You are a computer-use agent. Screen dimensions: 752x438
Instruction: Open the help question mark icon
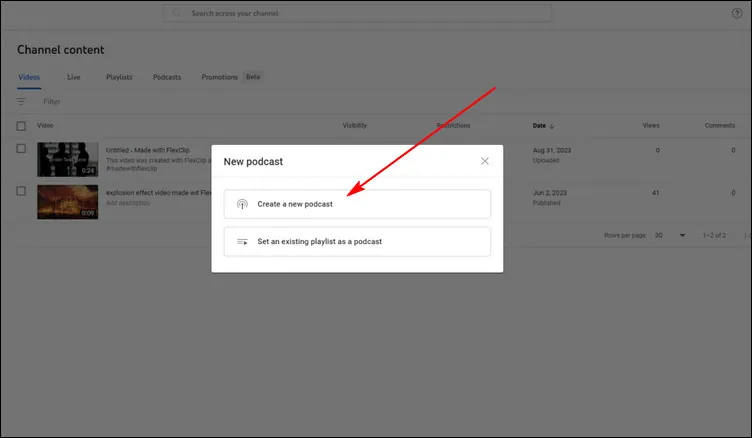pos(737,13)
